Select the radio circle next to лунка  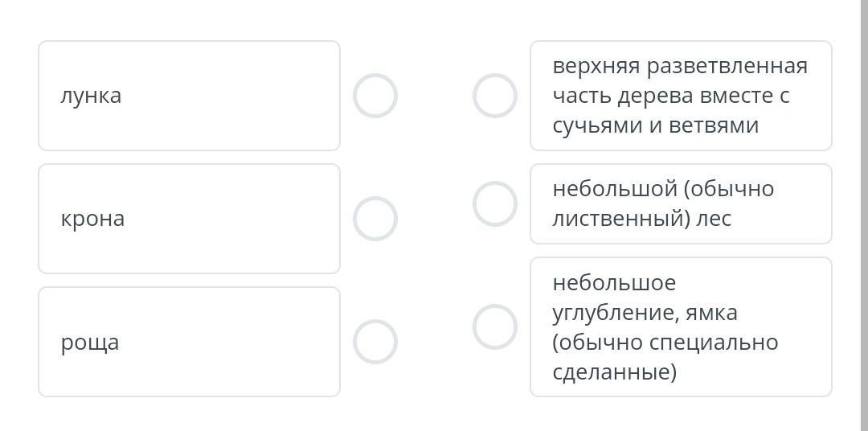(x=375, y=96)
